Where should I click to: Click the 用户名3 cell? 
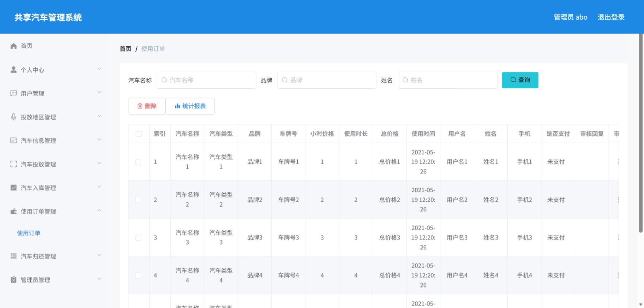pos(457,238)
